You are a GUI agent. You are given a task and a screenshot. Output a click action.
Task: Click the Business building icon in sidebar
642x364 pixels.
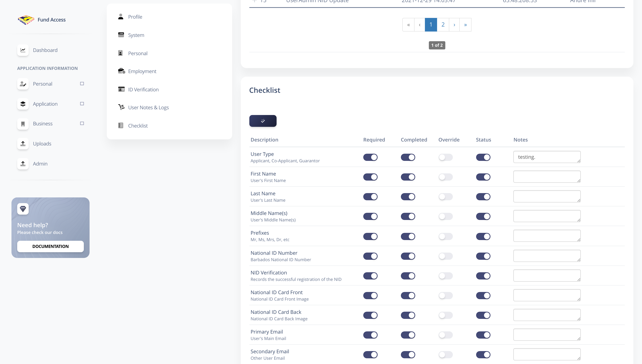pos(23,124)
